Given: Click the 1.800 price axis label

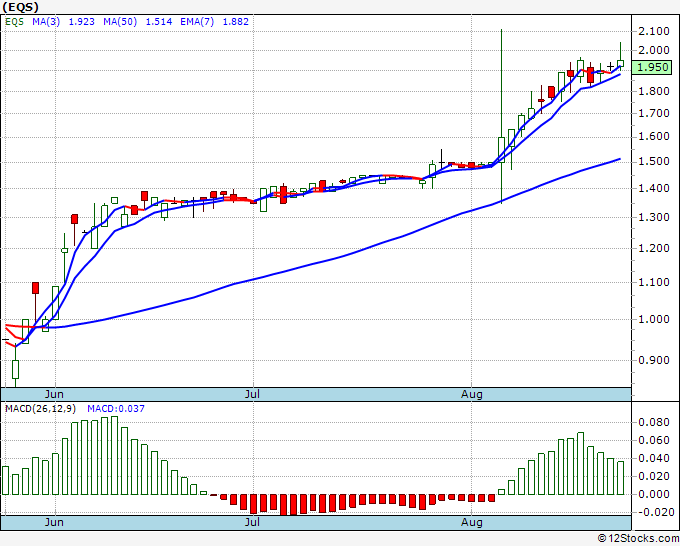Looking at the screenshot, I should click(654, 91).
